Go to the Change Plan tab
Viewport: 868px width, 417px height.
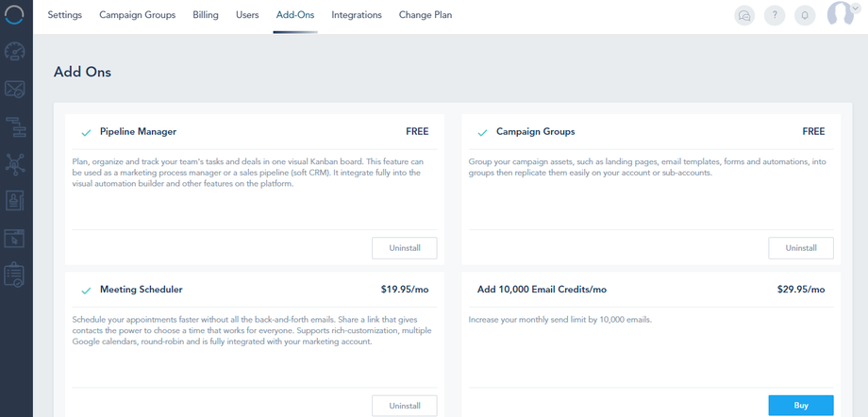click(426, 15)
